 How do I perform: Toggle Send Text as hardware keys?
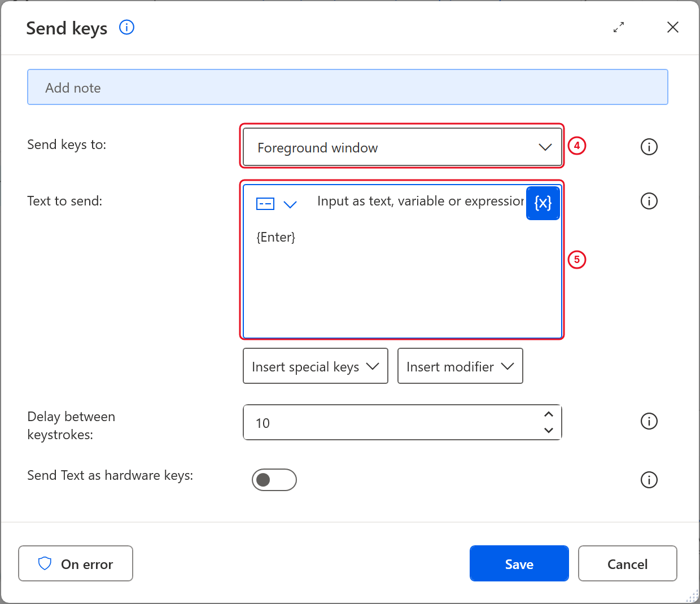(274, 480)
